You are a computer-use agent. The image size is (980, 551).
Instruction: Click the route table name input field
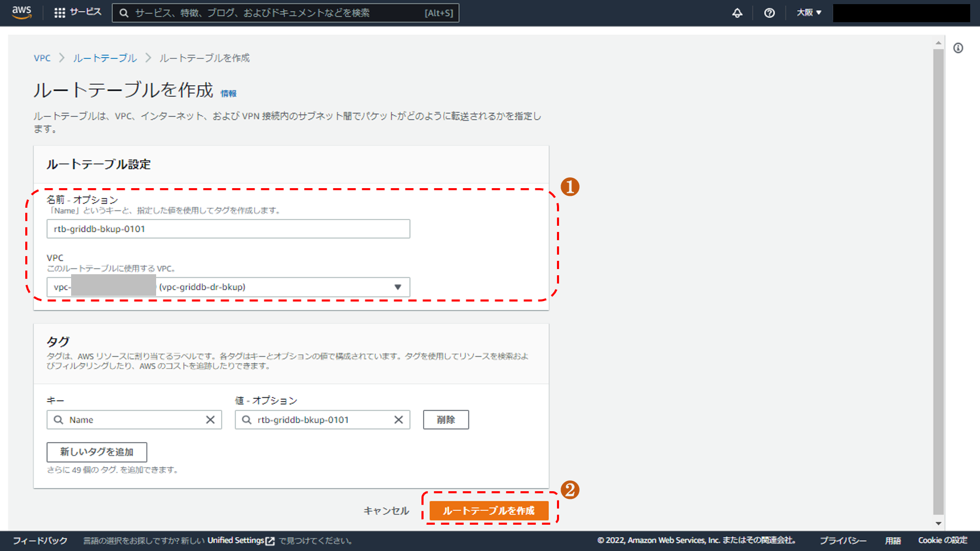(x=228, y=229)
